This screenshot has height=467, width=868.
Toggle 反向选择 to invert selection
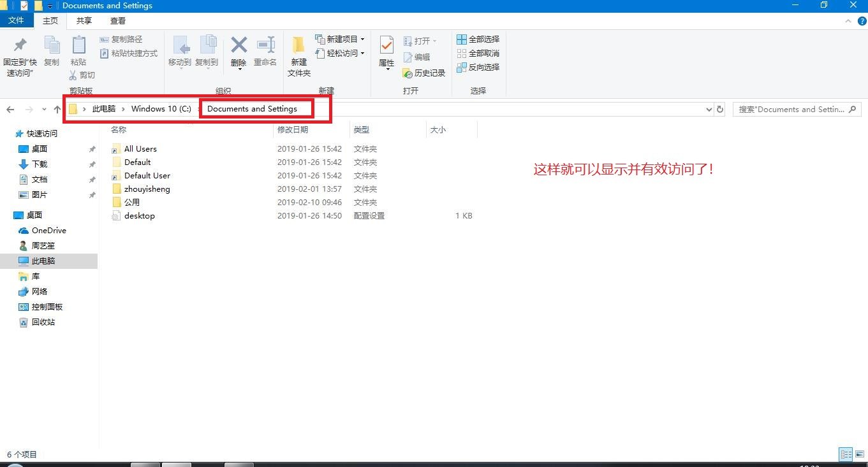[x=478, y=67]
